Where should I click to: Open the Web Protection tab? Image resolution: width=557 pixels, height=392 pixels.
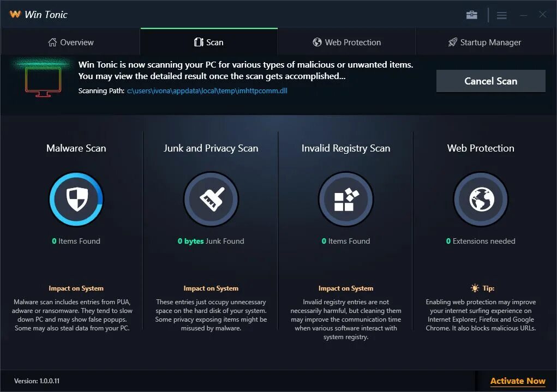tap(347, 43)
